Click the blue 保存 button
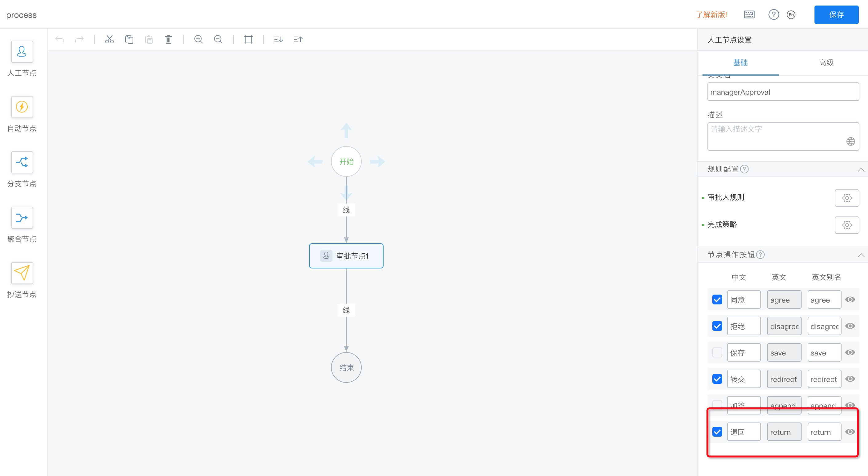Image resolution: width=868 pixels, height=476 pixels. coord(836,14)
